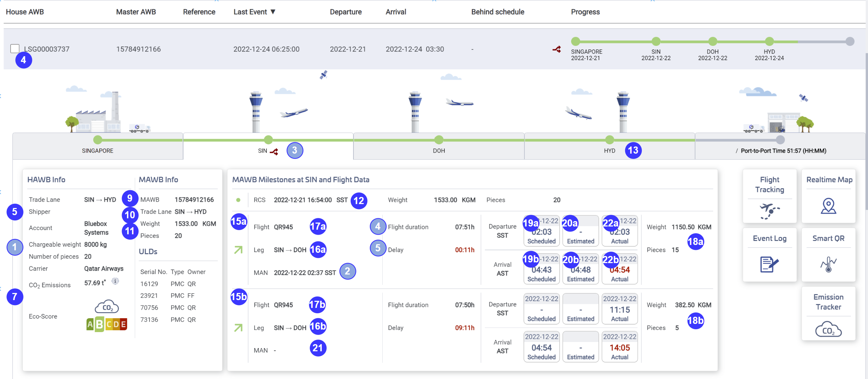The height and width of the screenshot is (379, 868).
Task: Click the green arrow beside second SIN → DOH leg
Action: (x=238, y=328)
